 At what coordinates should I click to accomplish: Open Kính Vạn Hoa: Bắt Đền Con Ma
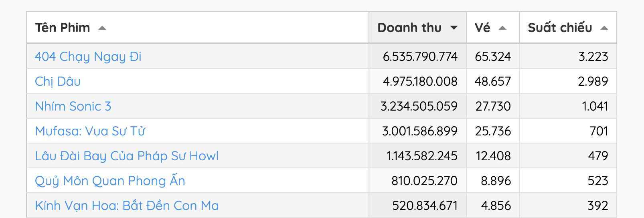point(127,206)
